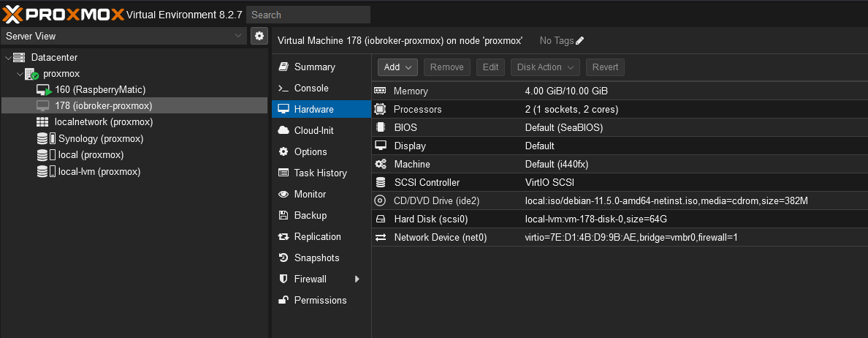This screenshot has width=868, height=338.
Task: Select the Synology storage in tree
Action: [x=100, y=139]
